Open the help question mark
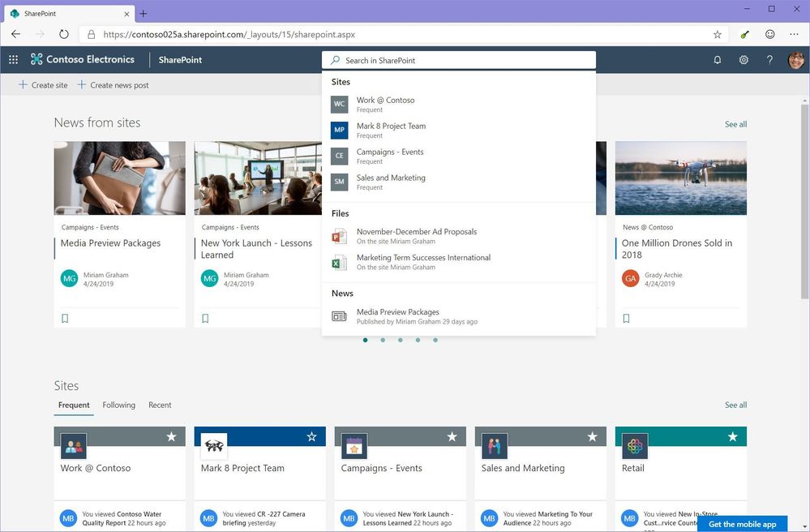 tap(769, 60)
